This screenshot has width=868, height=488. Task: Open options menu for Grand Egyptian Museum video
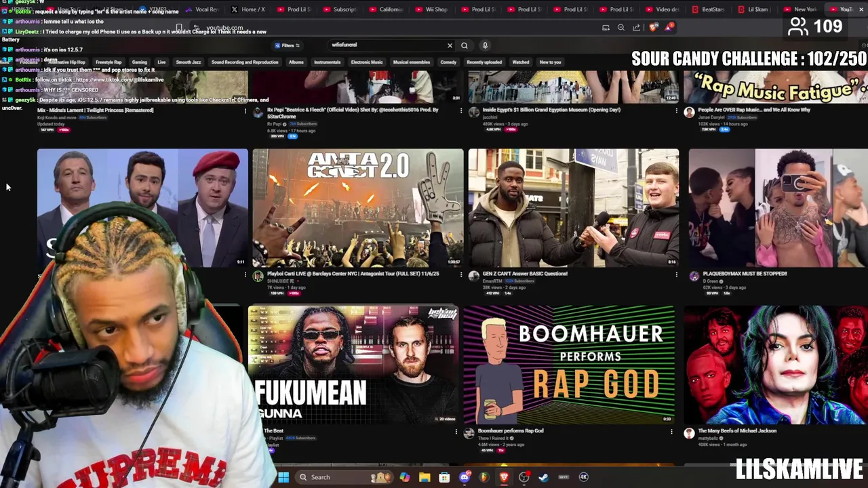676,110
